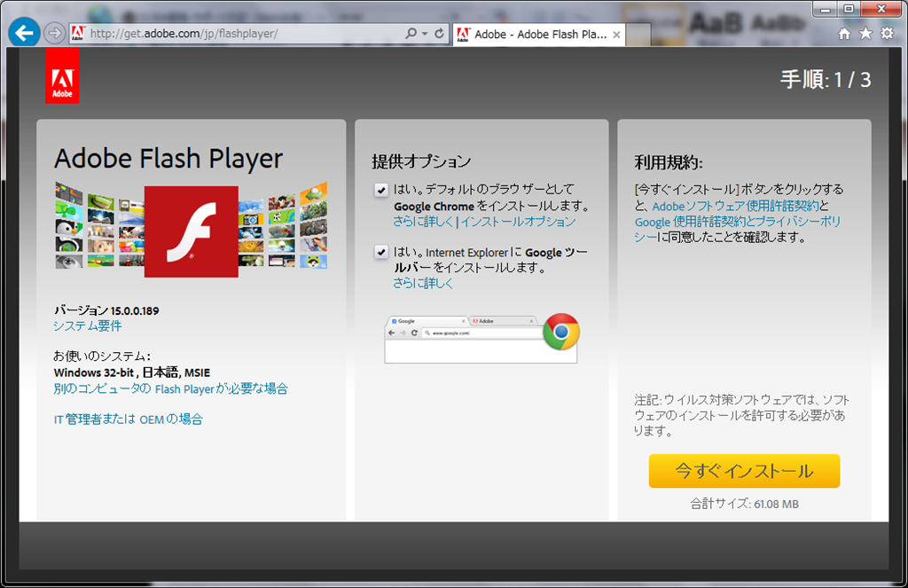This screenshot has width=908, height=588.
Task: Maximize the browser window
Action: click(x=849, y=9)
